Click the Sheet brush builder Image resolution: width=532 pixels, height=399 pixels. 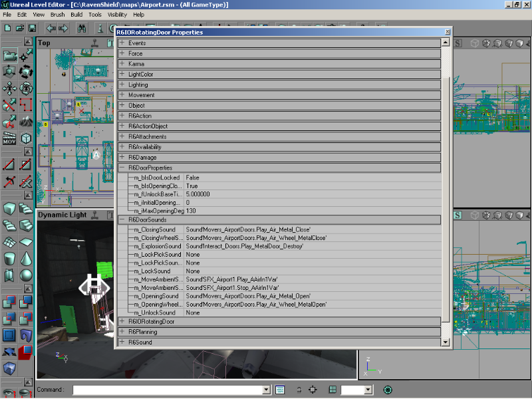pos(26,242)
